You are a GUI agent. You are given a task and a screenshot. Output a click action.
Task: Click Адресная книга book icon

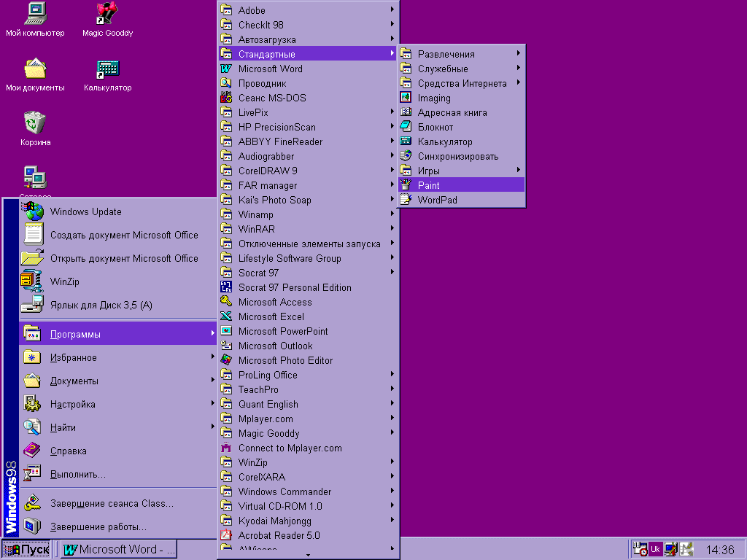[x=406, y=112]
